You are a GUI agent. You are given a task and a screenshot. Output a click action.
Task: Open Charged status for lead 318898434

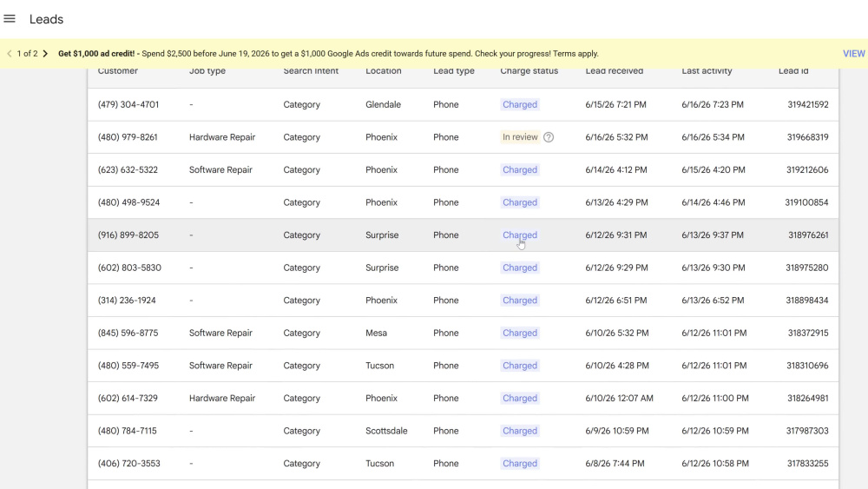tap(520, 301)
